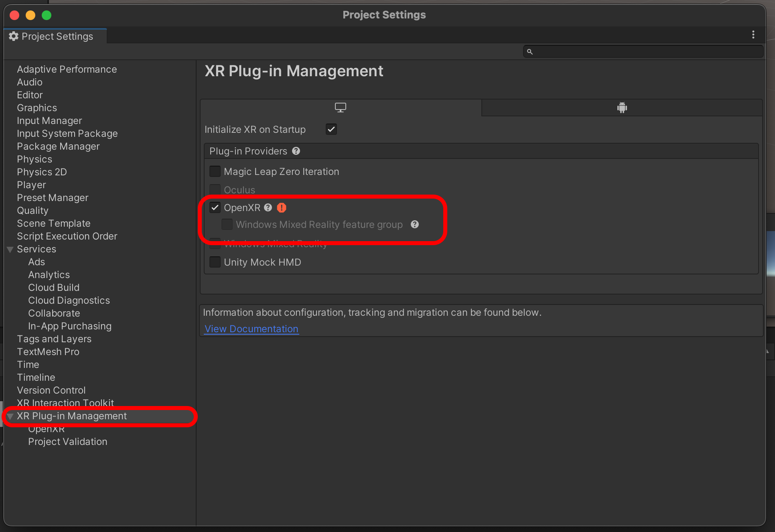Open Player settings in the sidebar
The height and width of the screenshot is (532, 775).
(31, 185)
